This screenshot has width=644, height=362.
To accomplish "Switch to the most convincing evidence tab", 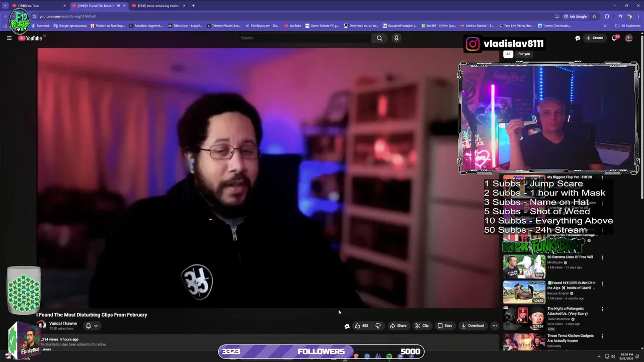I will (158, 6).
